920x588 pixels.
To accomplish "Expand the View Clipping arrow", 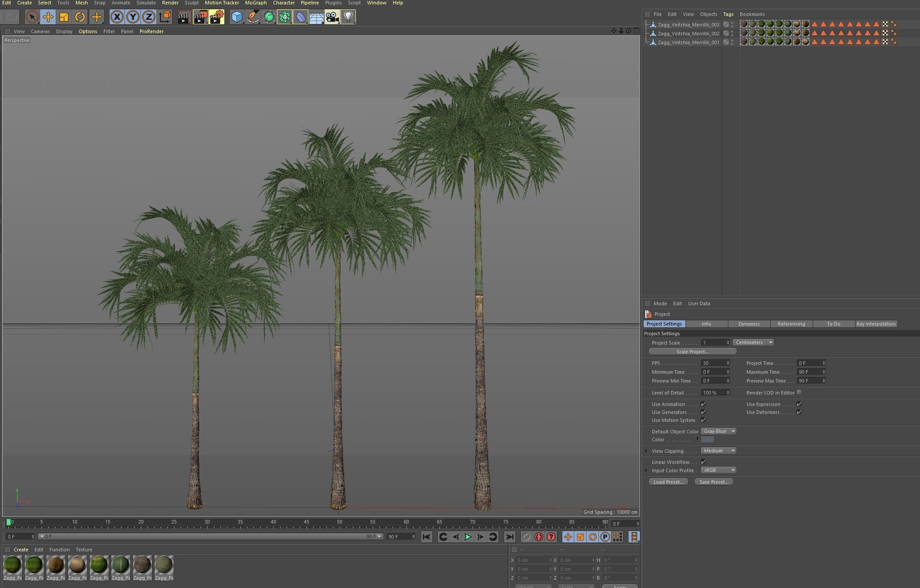I will coord(646,451).
